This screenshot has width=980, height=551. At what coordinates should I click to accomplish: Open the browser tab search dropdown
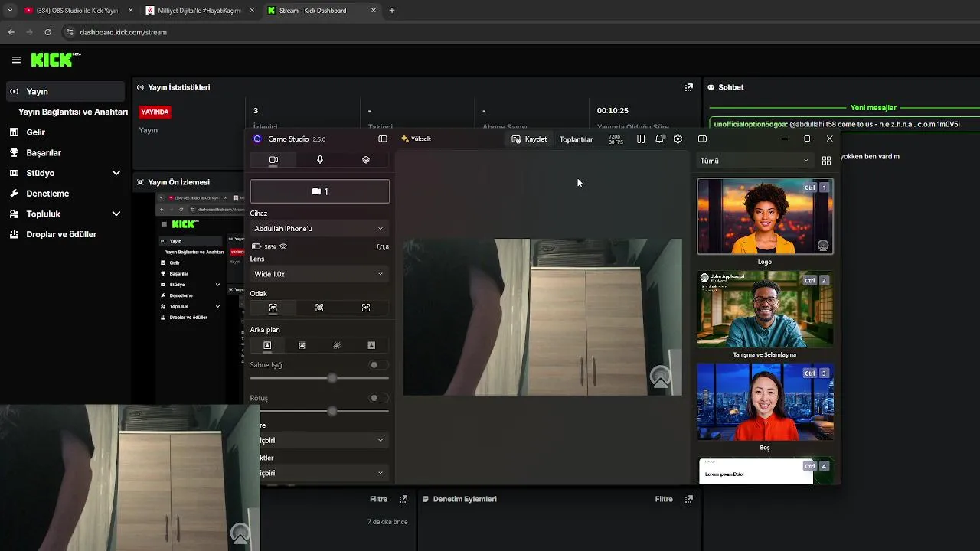[x=9, y=11]
